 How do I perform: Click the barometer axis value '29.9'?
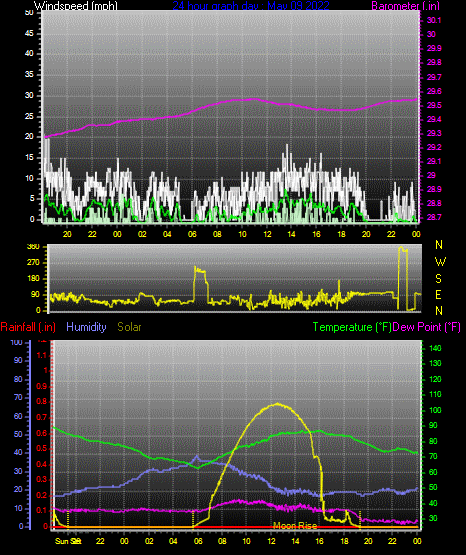(x=434, y=48)
